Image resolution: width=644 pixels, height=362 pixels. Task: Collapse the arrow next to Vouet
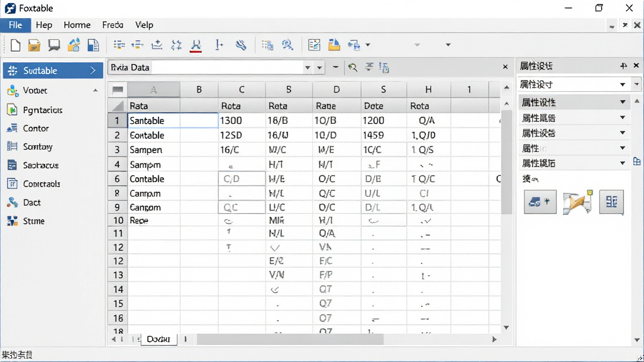click(x=96, y=90)
